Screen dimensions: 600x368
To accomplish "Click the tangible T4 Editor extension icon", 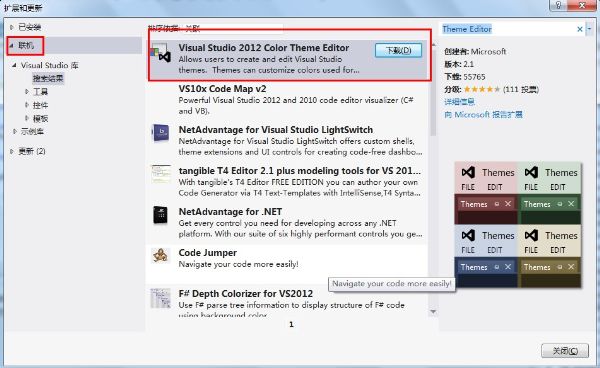I will click(161, 174).
